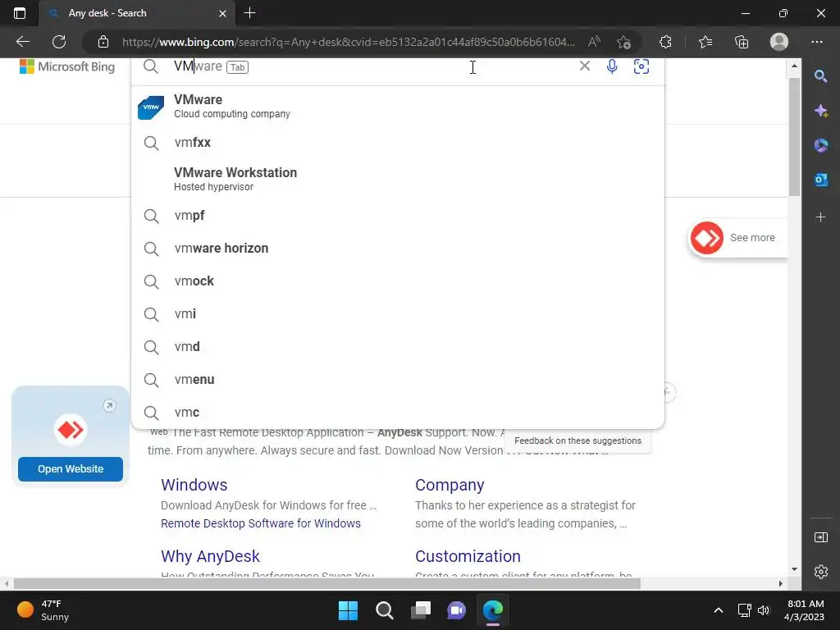Viewport: 840px width, 630px height.
Task: Open the volume speaker tray icon
Action: (x=764, y=610)
